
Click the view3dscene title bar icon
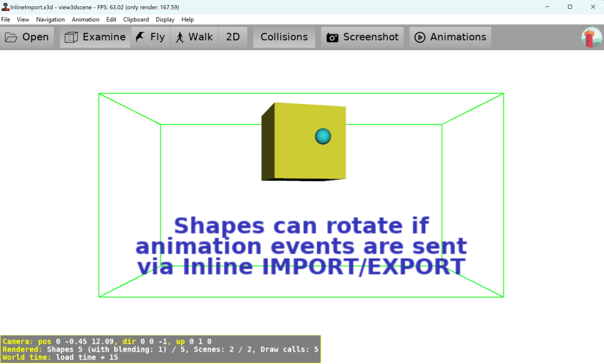pos(5,7)
